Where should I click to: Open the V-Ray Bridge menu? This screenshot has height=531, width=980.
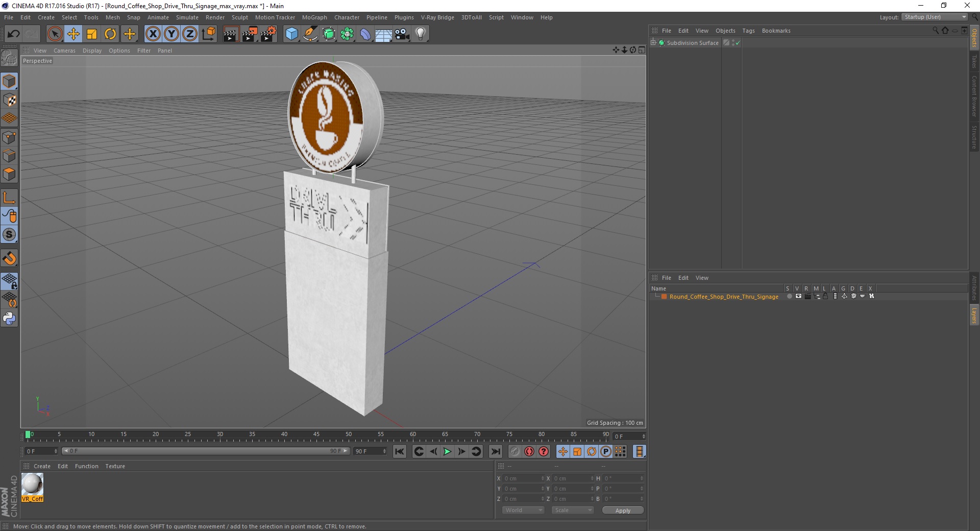(x=437, y=17)
